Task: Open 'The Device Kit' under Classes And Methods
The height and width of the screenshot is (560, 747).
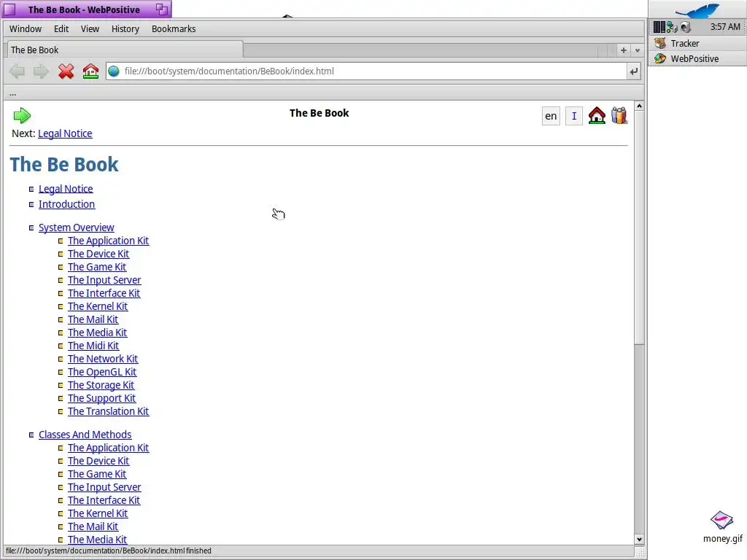Action: [x=98, y=461]
